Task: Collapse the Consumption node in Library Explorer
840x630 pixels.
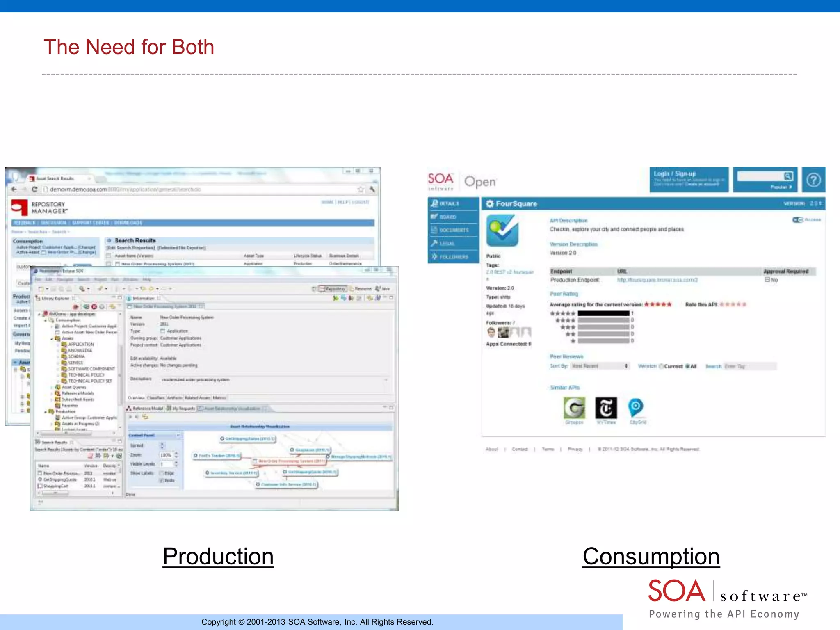Action: click(x=46, y=320)
